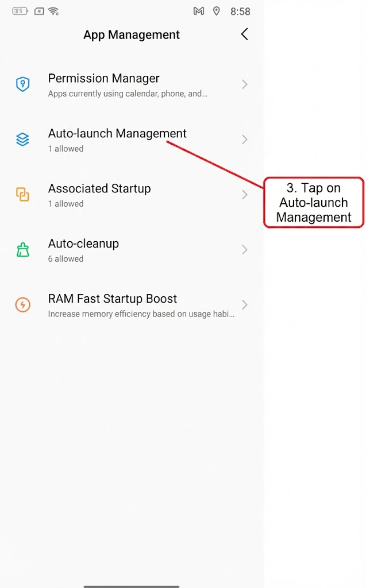Viewport: 366px width, 588px height.
Task: Expand Permission Manager via its chevron
Action: 244,84
